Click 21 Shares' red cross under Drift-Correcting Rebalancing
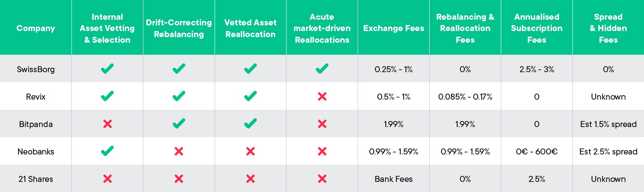Screen dimensions: 644x192 pos(179,179)
